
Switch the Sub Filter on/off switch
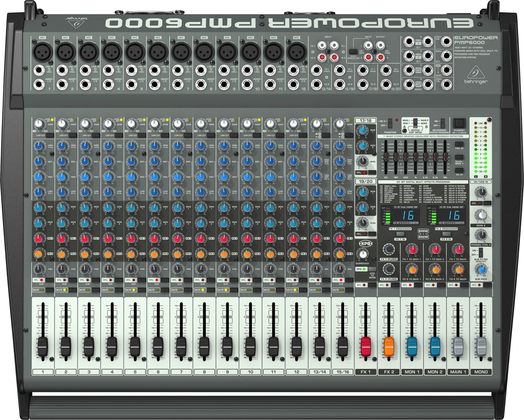[x=481, y=252]
